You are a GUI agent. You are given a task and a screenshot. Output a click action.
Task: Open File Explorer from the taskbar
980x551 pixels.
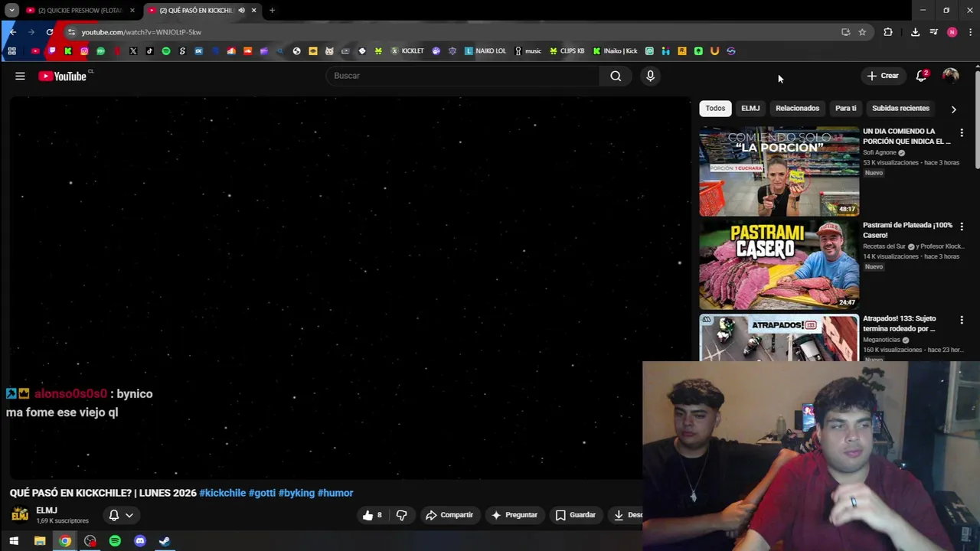tap(40, 541)
